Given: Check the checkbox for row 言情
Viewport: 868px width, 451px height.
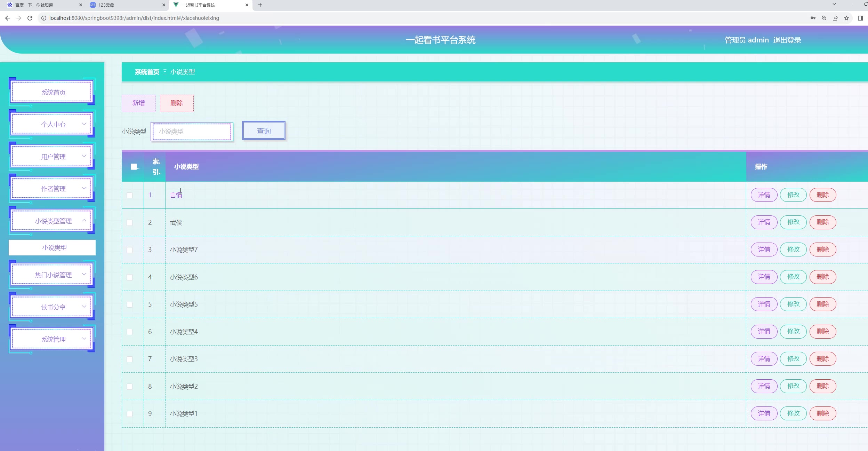Looking at the screenshot, I should tap(130, 195).
